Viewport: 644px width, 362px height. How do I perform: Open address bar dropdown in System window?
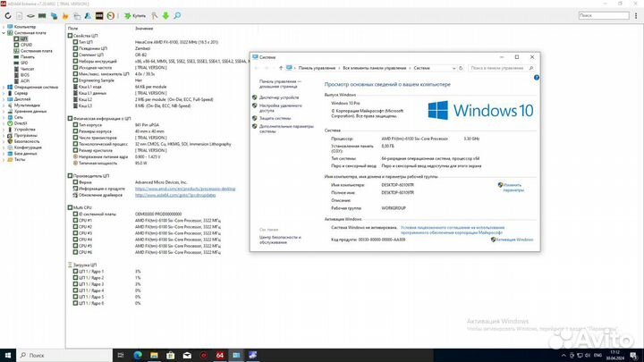453,68
